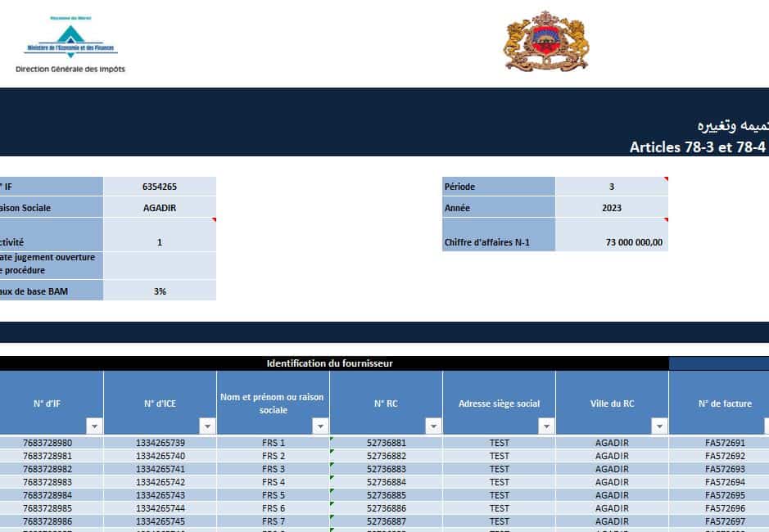Click the Nom et prénom ou raison sociale header
This screenshot has width=769, height=532.
click(273, 403)
